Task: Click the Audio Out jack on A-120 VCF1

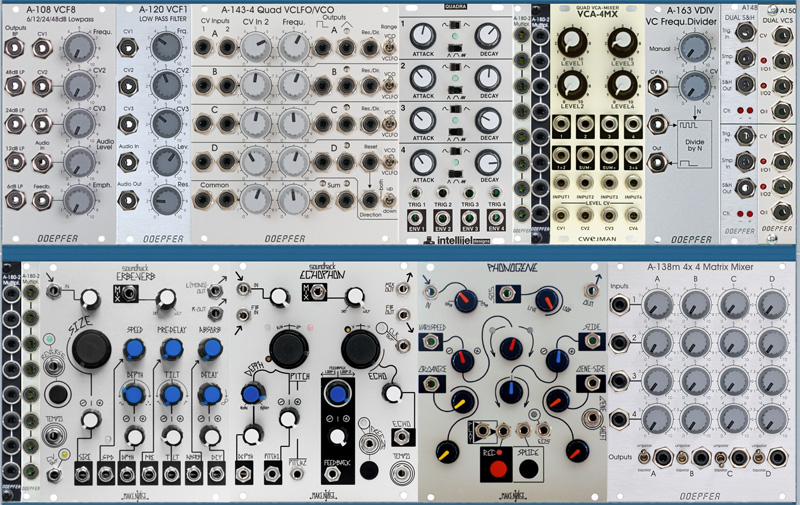Action: coord(130,199)
